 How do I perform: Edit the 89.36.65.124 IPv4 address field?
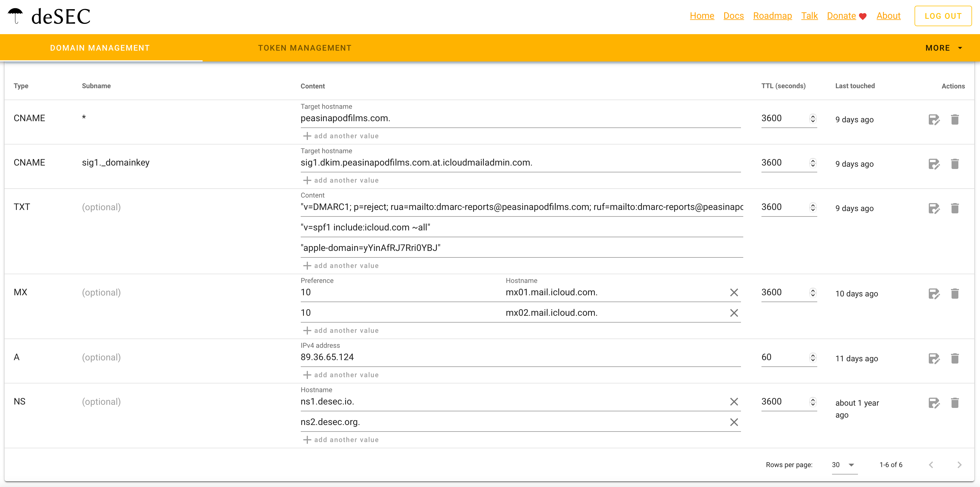coord(520,357)
